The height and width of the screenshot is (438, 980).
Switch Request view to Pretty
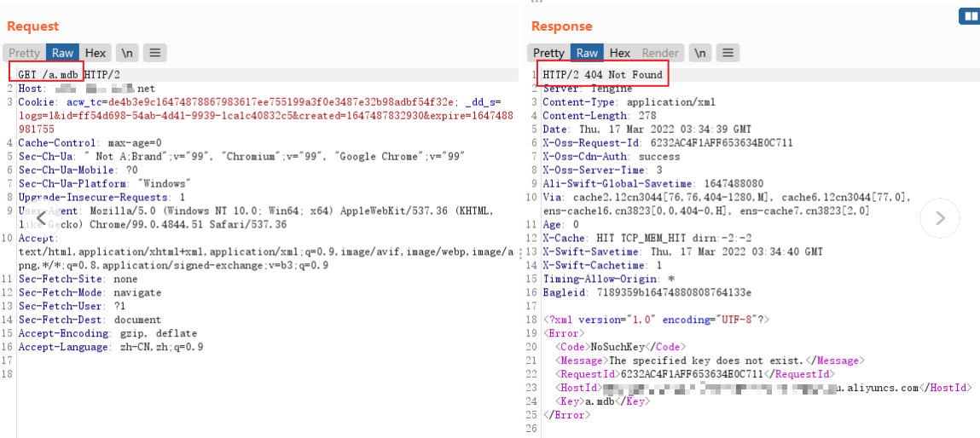pyautogui.click(x=25, y=53)
